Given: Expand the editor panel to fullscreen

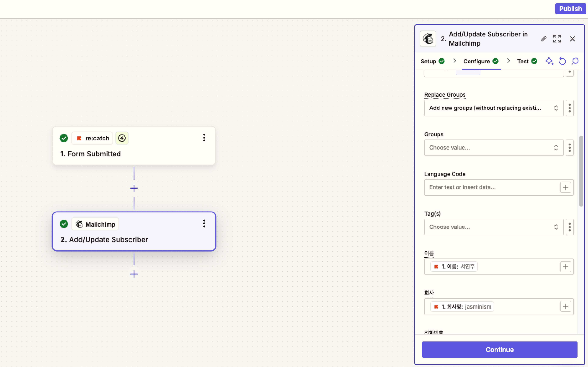Looking at the screenshot, I should point(557,39).
